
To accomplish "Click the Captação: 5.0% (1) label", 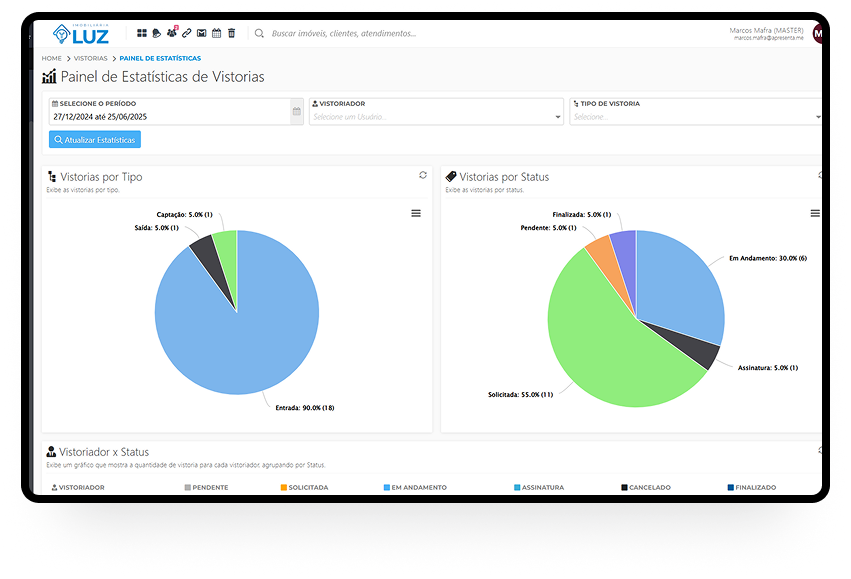I will coord(185,215).
